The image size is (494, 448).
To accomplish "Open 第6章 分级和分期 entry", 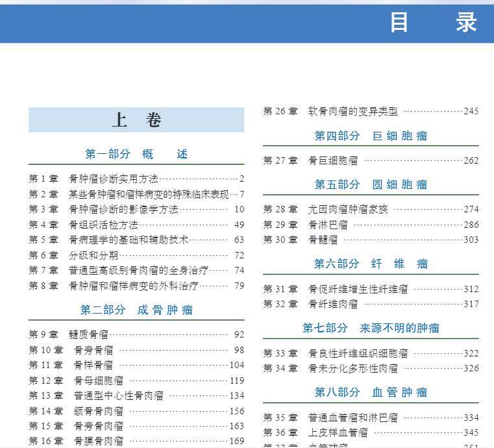I will 136,255.
